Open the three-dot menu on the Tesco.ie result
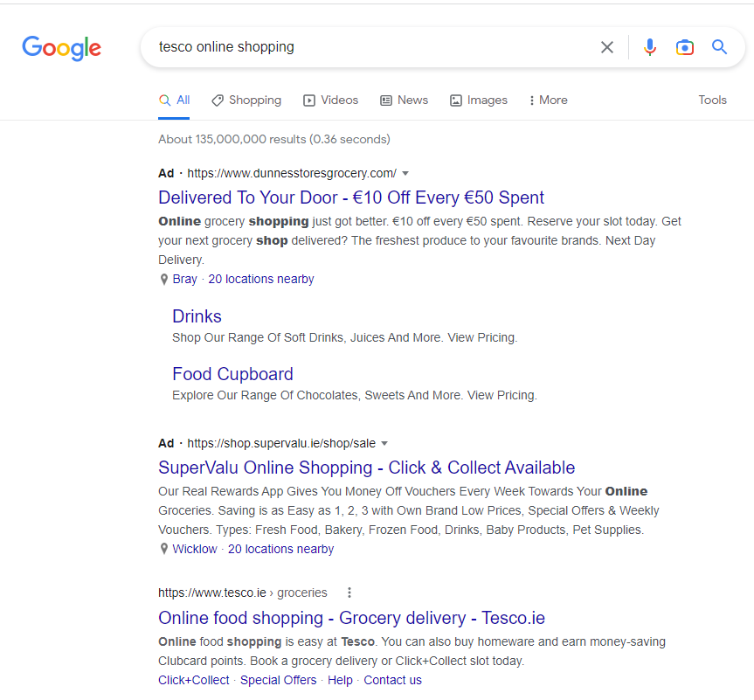Image resolution: width=754 pixels, height=700 pixels. (x=349, y=593)
